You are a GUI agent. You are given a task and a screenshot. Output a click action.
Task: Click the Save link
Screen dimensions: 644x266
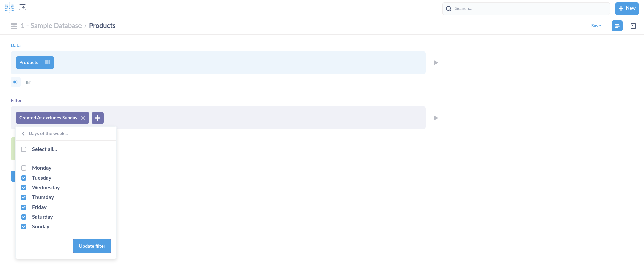coord(596,26)
